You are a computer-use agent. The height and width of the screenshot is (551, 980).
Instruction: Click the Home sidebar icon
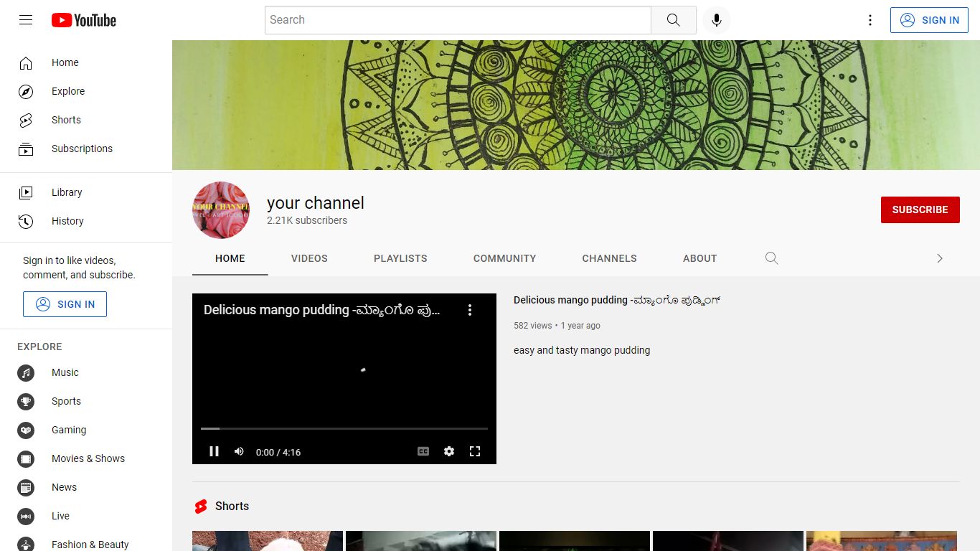click(26, 62)
